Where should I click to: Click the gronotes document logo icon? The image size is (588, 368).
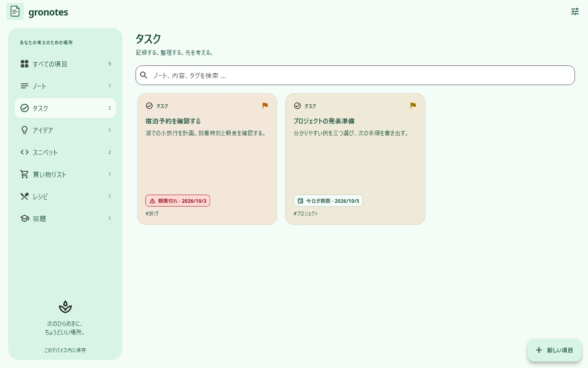pyautogui.click(x=15, y=11)
